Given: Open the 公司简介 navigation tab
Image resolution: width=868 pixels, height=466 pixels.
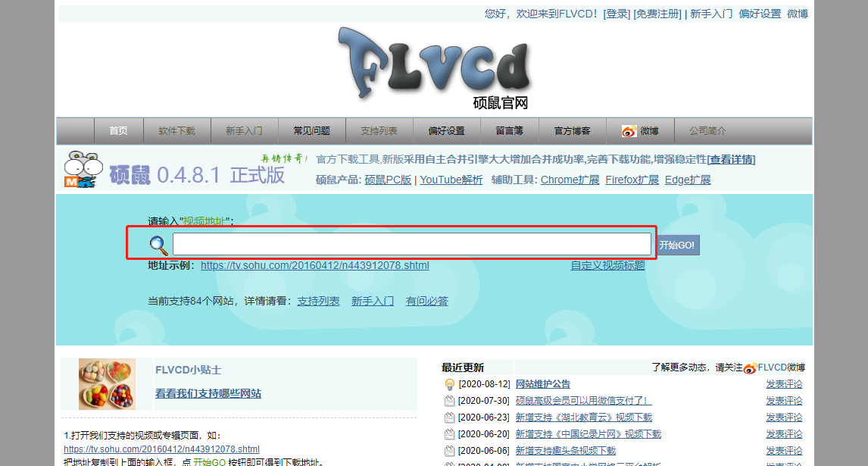Looking at the screenshot, I should click(x=707, y=131).
